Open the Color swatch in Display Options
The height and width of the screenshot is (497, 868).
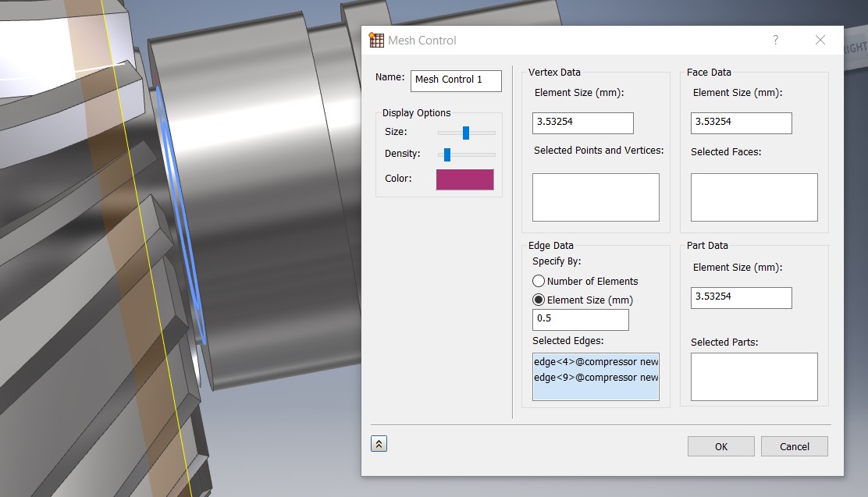464,179
